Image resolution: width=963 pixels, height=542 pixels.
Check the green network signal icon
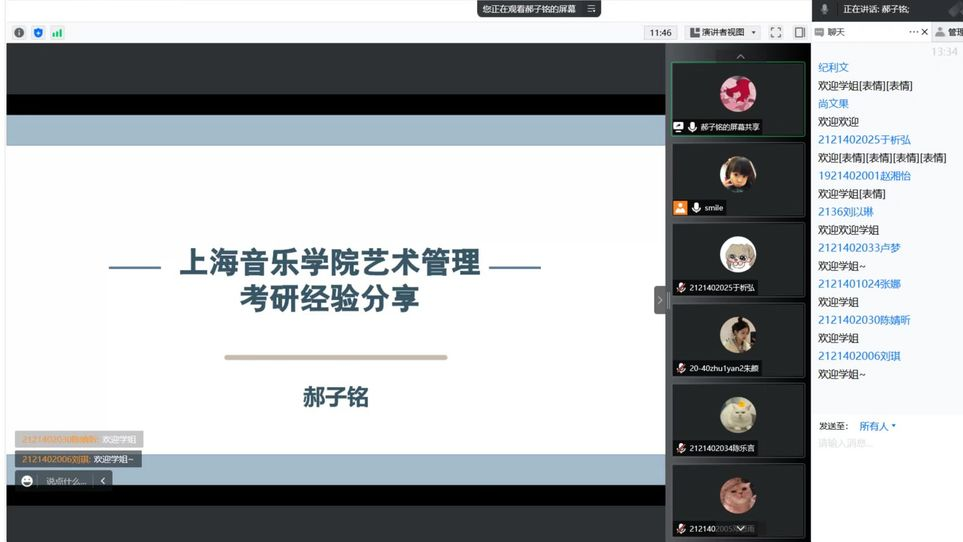pyautogui.click(x=57, y=33)
